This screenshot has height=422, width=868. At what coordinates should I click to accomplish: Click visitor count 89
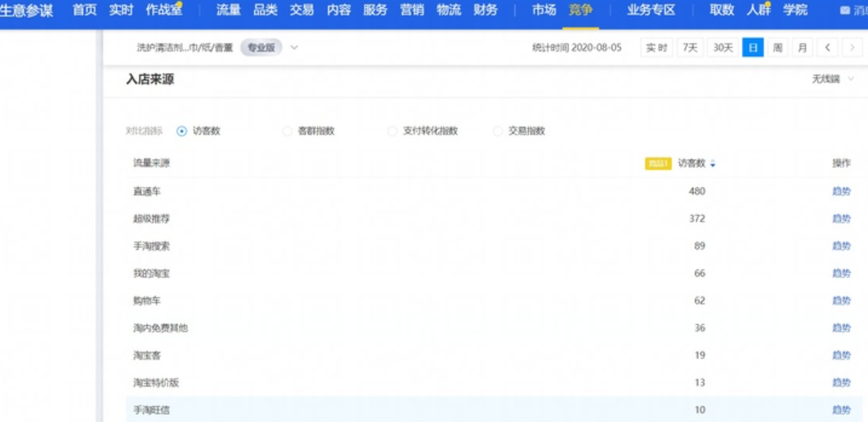click(699, 245)
